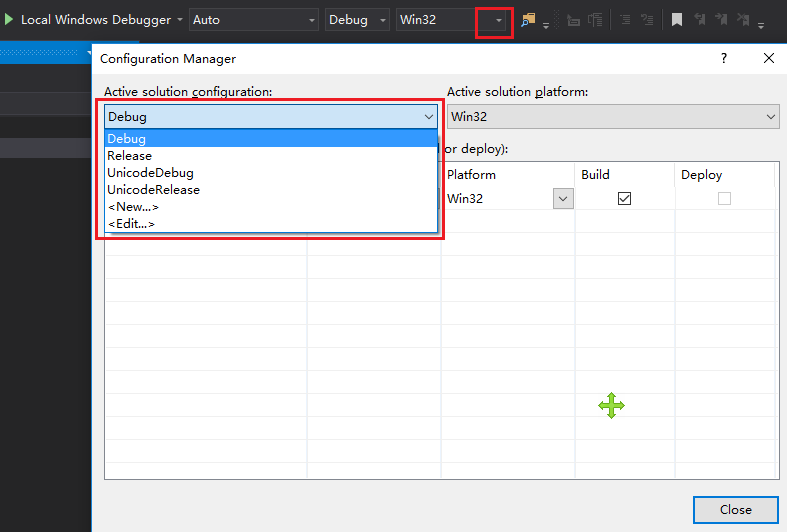
Task: Open toolbar overflow options after bookmark icons
Action: coord(761,25)
